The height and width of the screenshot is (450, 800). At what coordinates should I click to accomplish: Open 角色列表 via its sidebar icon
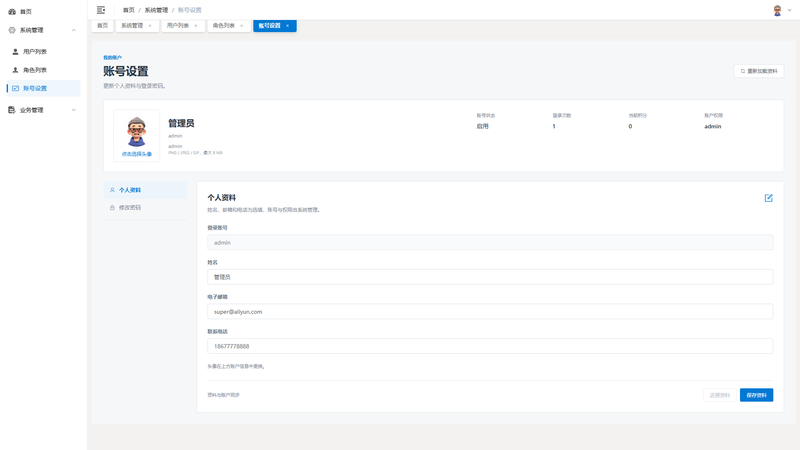(15, 70)
